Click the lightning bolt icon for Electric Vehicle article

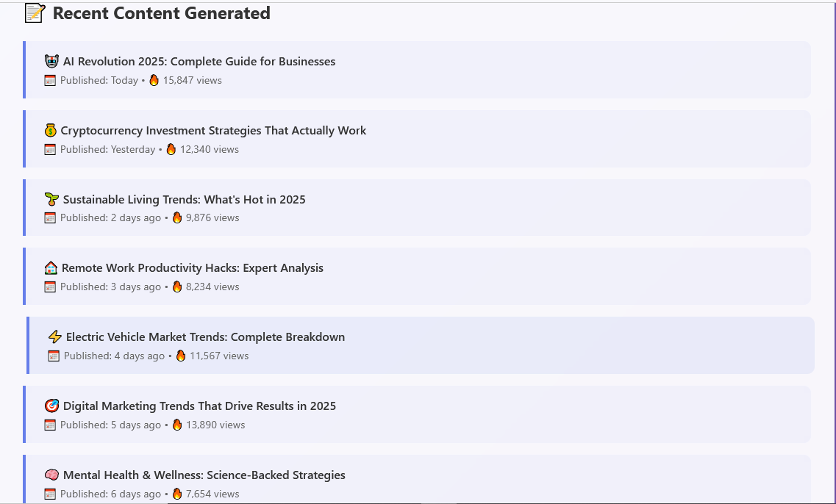click(x=55, y=336)
